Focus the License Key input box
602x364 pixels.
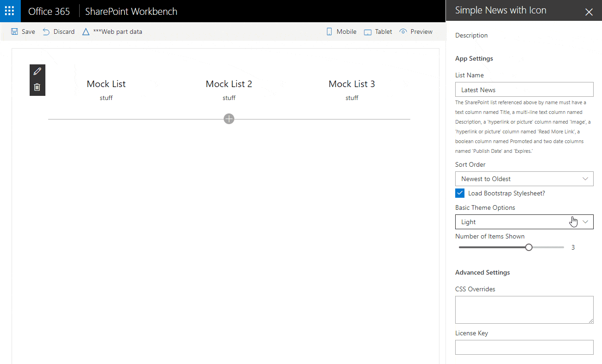[524, 347]
